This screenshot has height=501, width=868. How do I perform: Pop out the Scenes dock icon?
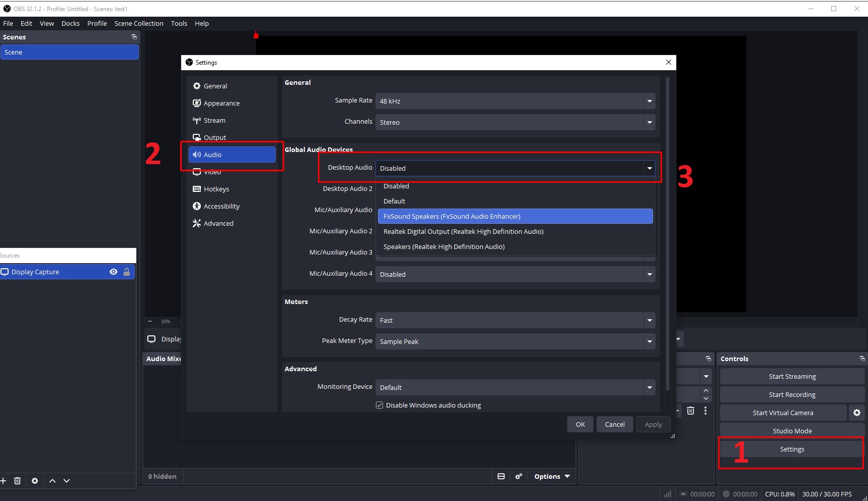pos(134,37)
